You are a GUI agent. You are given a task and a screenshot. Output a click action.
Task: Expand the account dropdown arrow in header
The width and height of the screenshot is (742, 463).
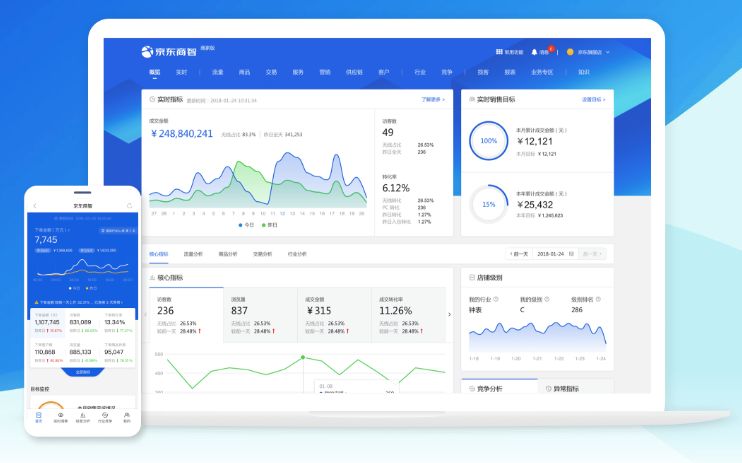pyautogui.click(x=608, y=52)
